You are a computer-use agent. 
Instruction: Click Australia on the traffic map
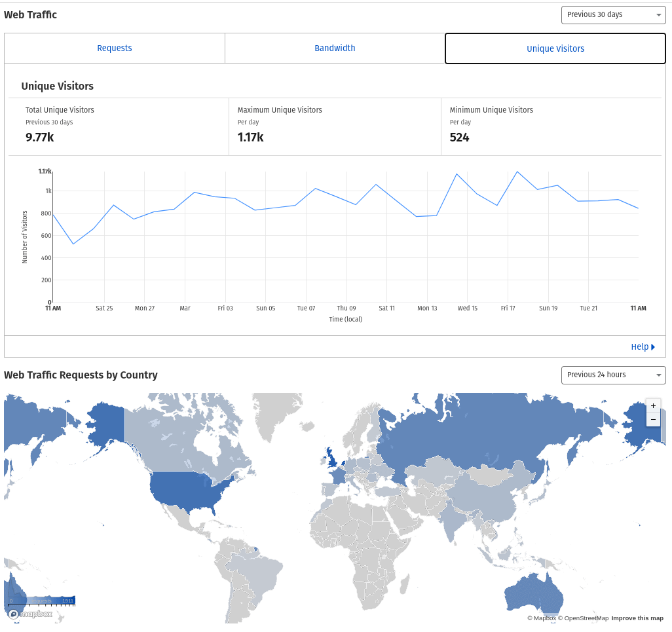[534, 593]
